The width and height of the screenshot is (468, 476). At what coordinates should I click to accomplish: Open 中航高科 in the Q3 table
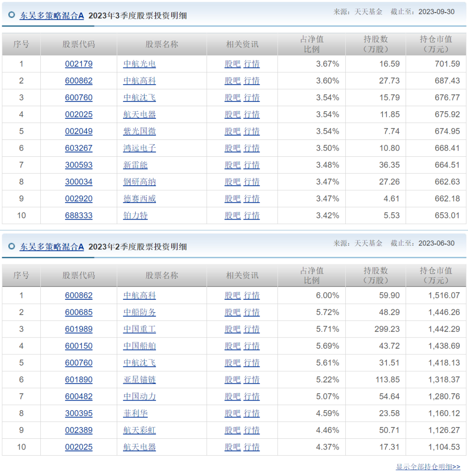(140, 81)
